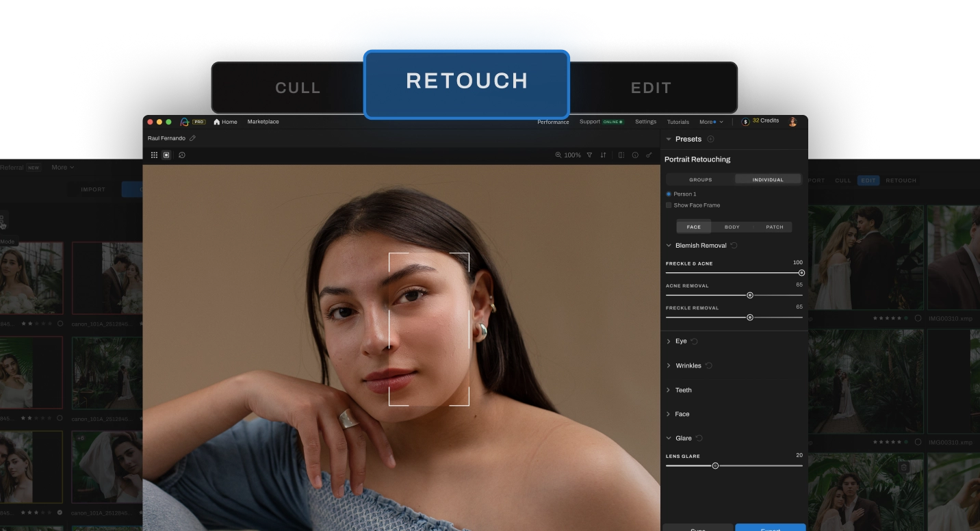
Task: Select the before/after split view icon
Action: (621, 155)
